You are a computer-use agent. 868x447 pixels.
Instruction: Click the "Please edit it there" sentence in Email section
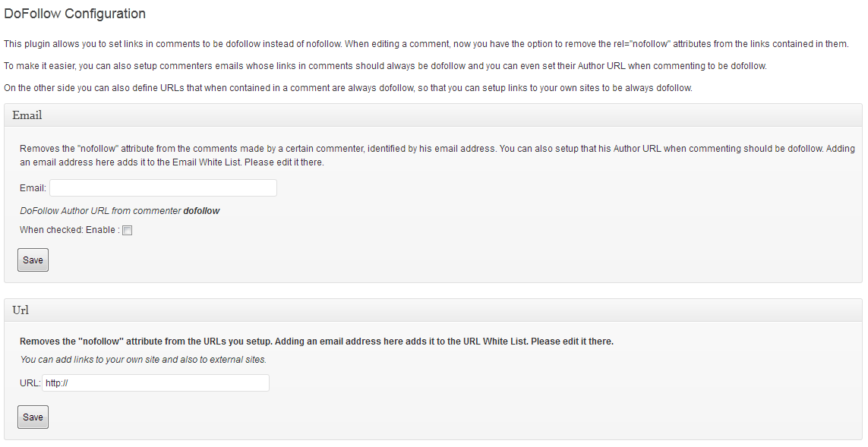[284, 162]
